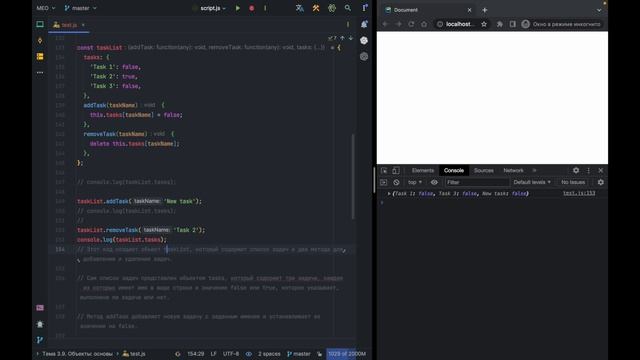The height and width of the screenshot is (360, 640).
Task: Open DevTools settings gear
Action: (x=576, y=170)
